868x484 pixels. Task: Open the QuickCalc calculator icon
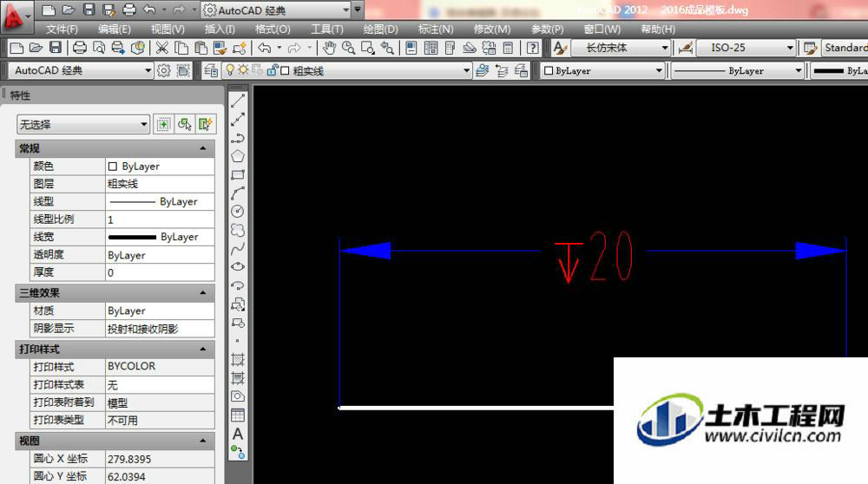pos(508,48)
